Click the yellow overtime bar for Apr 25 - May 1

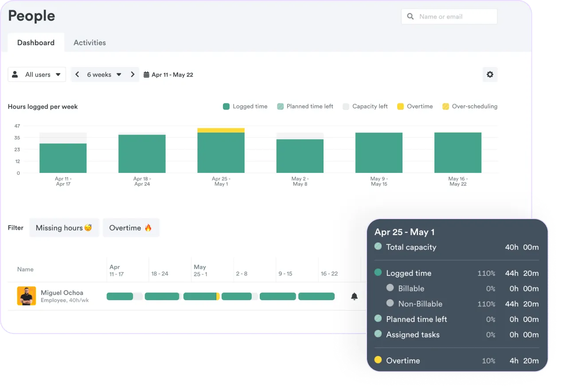[x=221, y=129]
